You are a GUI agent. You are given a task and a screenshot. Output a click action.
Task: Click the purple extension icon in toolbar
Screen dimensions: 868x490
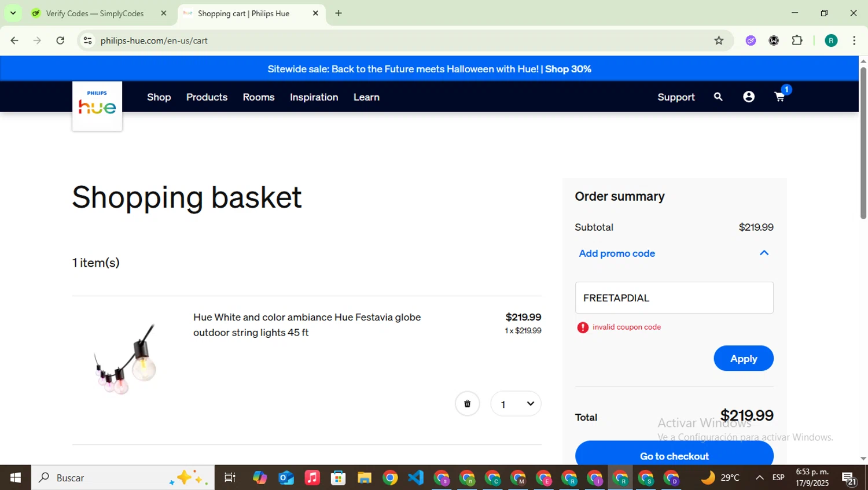(751, 40)
